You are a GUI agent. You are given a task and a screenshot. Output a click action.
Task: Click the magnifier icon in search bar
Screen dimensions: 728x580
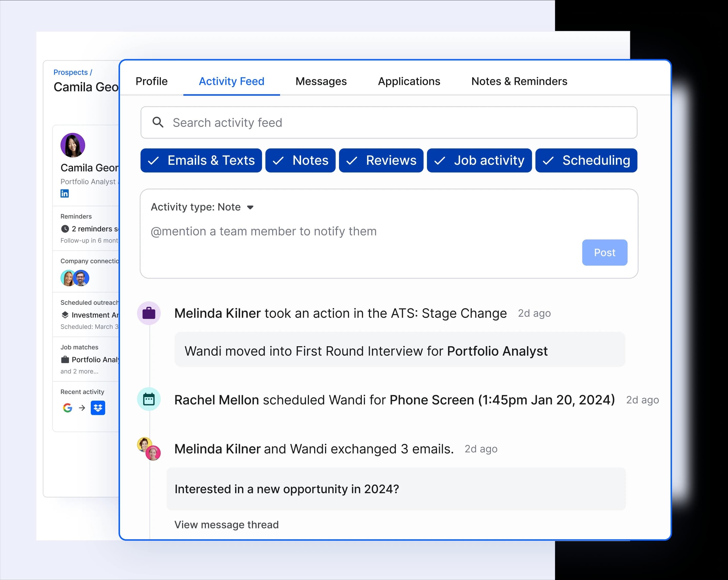(x=158, y=122)
